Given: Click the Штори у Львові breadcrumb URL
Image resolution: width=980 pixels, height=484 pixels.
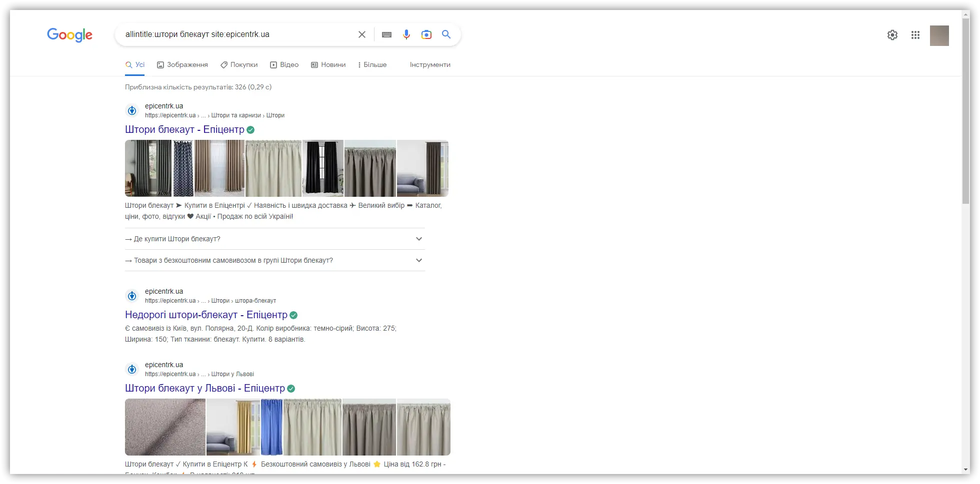Looking at the screenshot, I should coord(199,374).
